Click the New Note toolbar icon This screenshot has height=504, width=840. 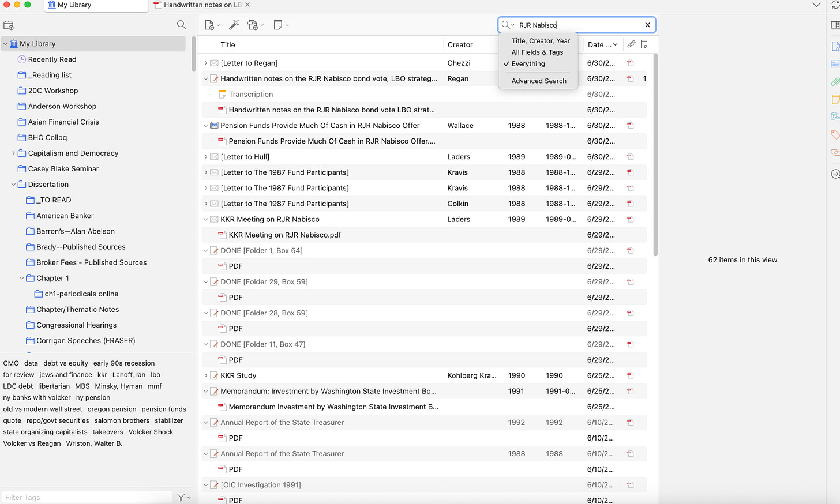(x=280, y=25)
